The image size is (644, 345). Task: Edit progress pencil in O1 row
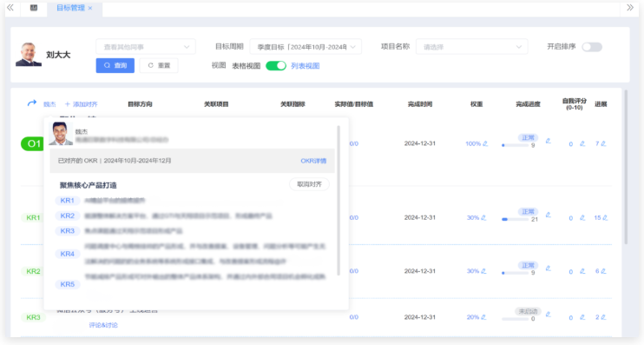(x=548, y=141)
